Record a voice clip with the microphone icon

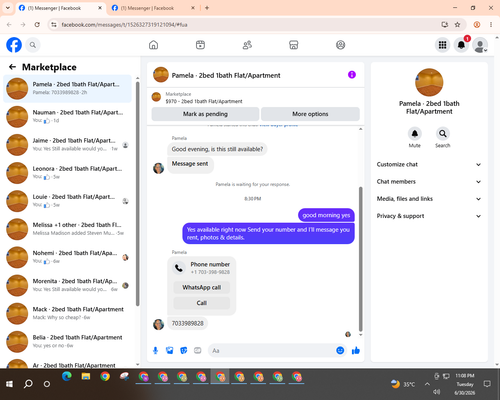(155, 350)
